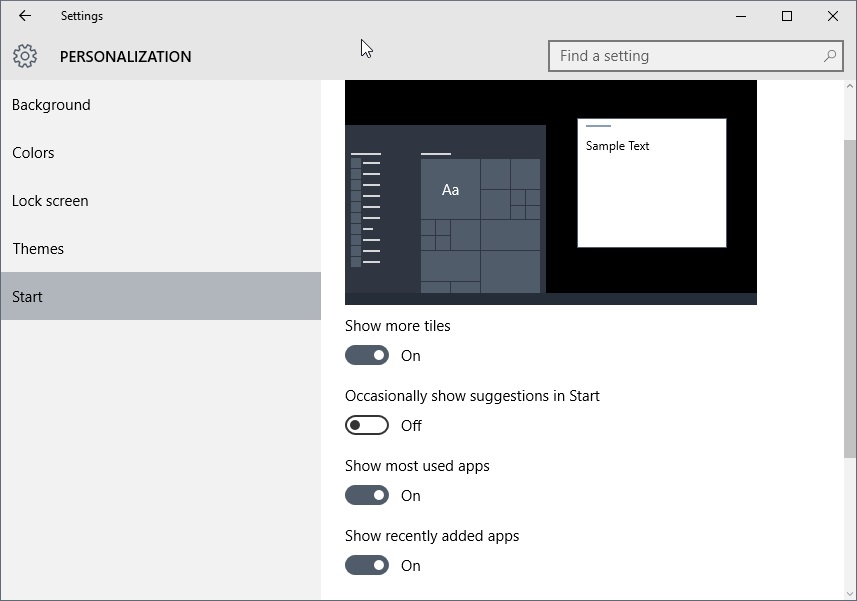Maximize the Settings window
This screenshot has width=857, height=601.
(x=787, y=16)
